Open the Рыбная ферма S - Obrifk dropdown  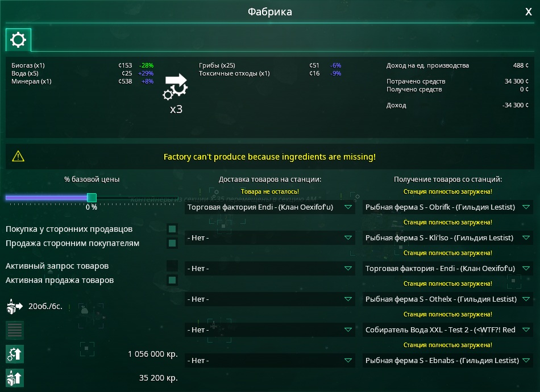pos(448,207)
